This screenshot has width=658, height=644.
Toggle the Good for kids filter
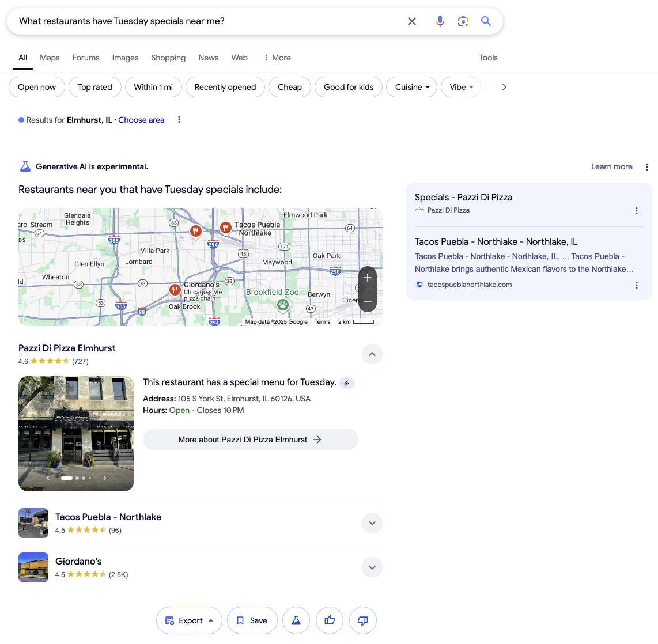pos(348,87)
